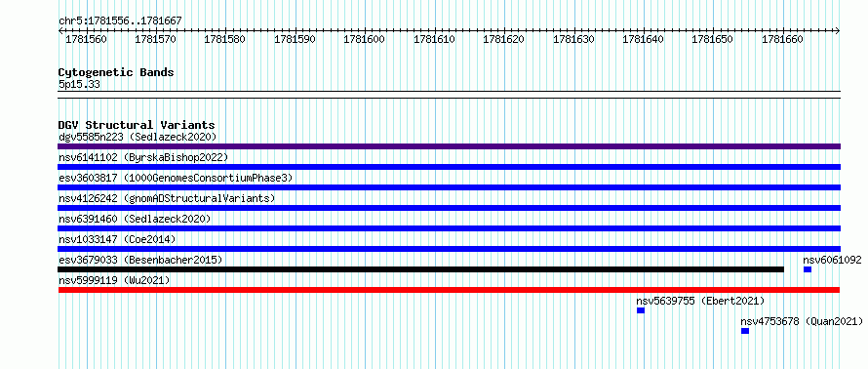Click ruler position 1781630
The height and width of the screenshot is (369, 868).
573,39
